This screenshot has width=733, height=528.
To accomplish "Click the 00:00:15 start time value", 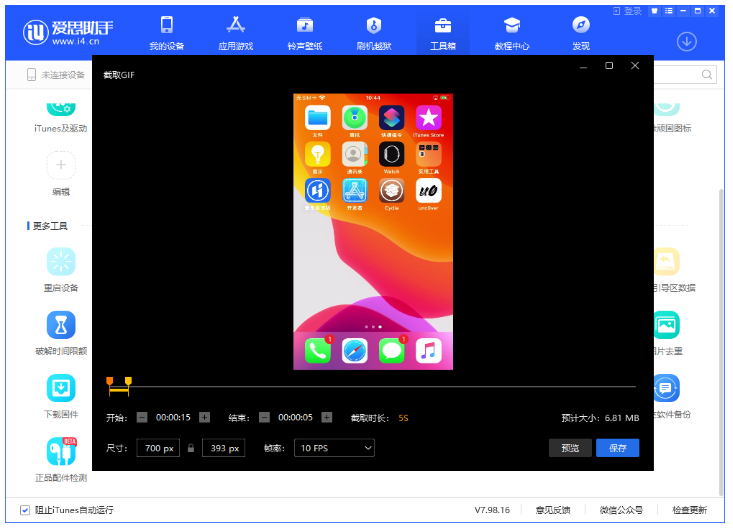I will (173, 417).
